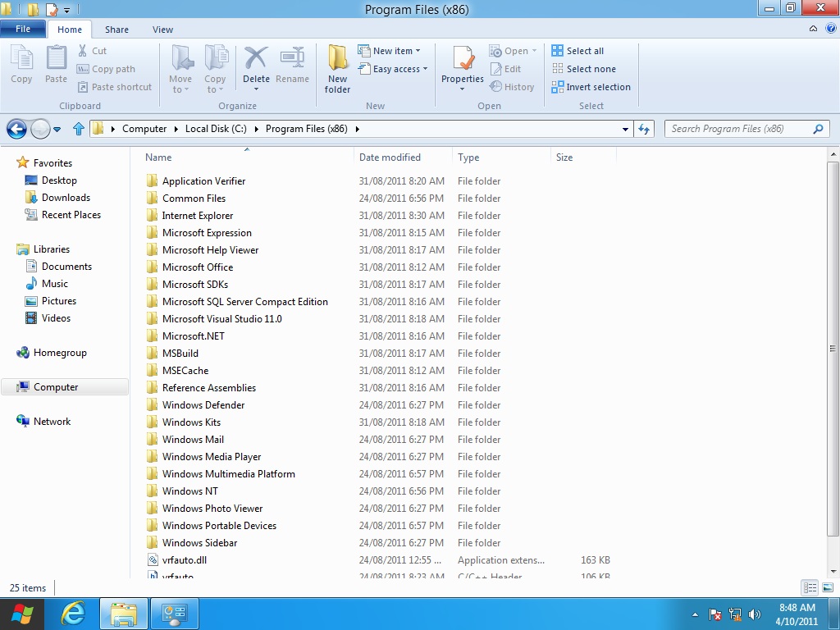
Task: Click the Rename icon in the ribbon
Action: click(293, 62)
